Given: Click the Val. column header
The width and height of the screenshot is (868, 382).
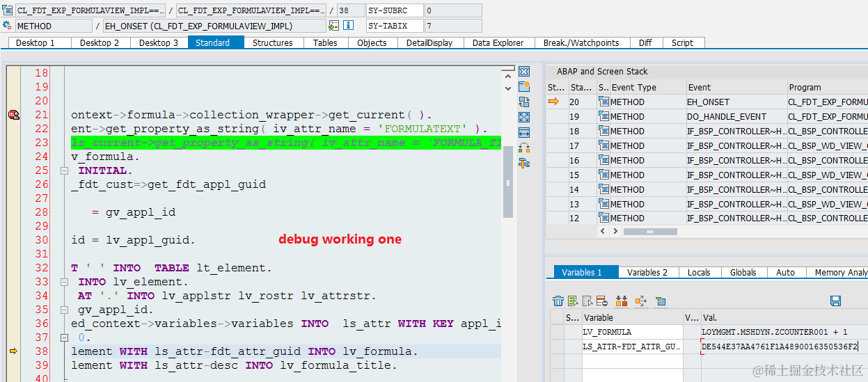Looking at the screenshot, I should pyautogui.click(x=784, y=317).
